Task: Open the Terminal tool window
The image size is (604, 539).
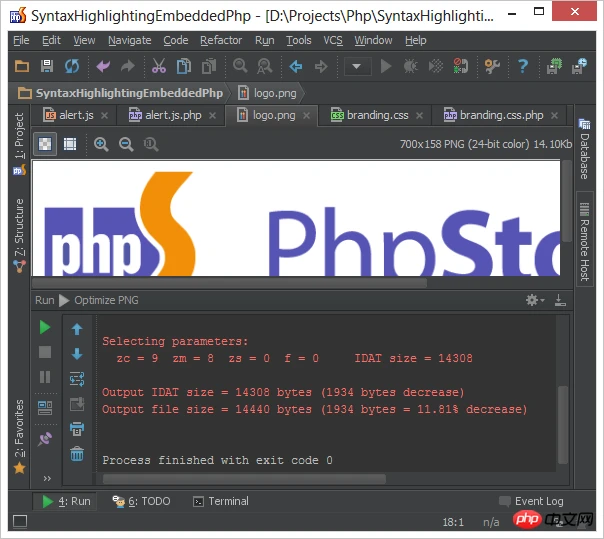Action: [x=221, y=501]
